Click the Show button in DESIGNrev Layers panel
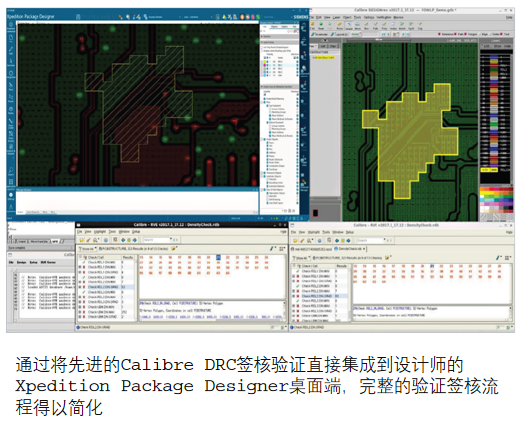Viewport: 521px width, 428px height. 498,46
